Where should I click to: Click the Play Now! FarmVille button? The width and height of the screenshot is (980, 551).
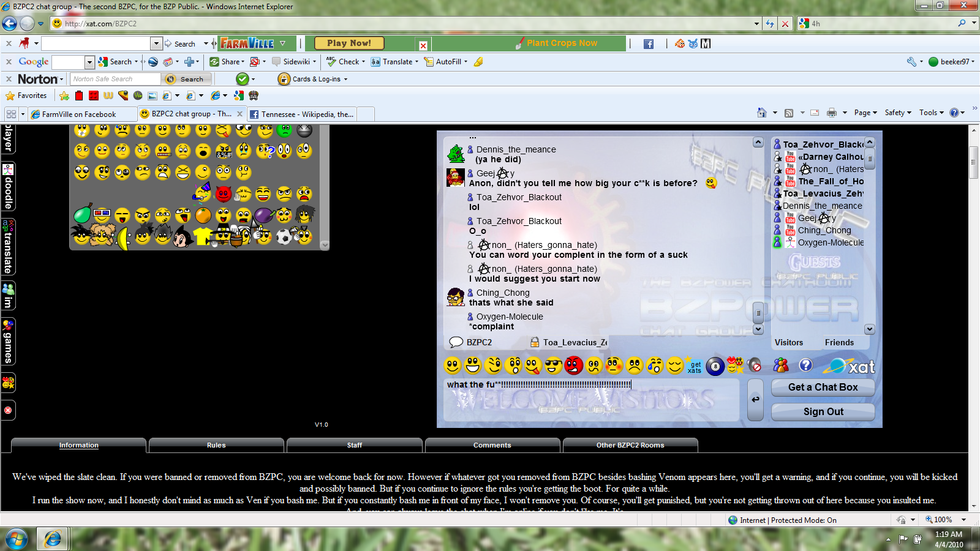tap(349, 43)
